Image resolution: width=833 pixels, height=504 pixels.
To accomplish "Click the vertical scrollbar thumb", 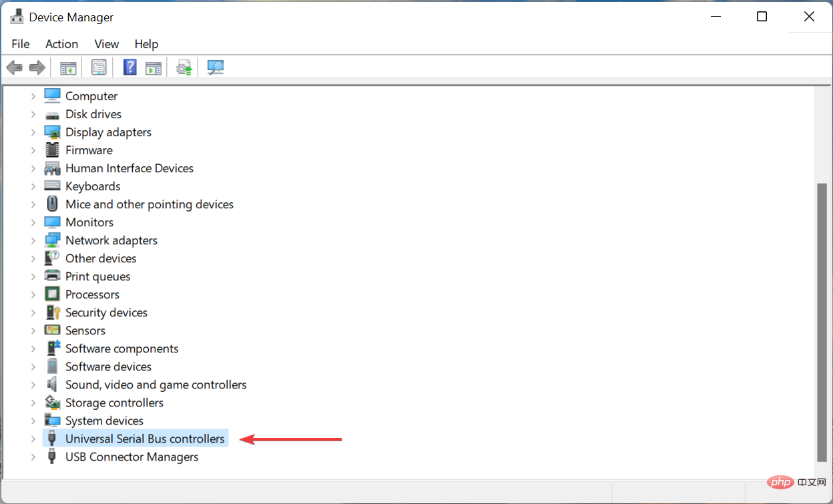I will [822, 322].
